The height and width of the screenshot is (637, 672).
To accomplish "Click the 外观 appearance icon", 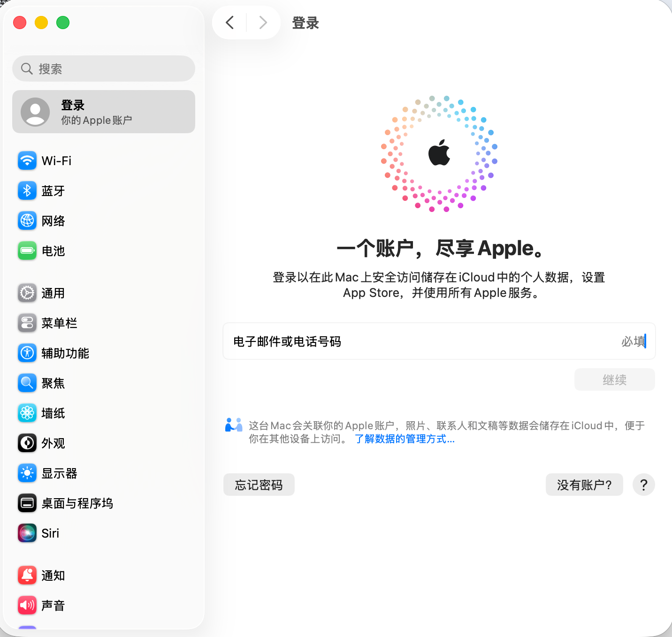I will click(27, 443).
